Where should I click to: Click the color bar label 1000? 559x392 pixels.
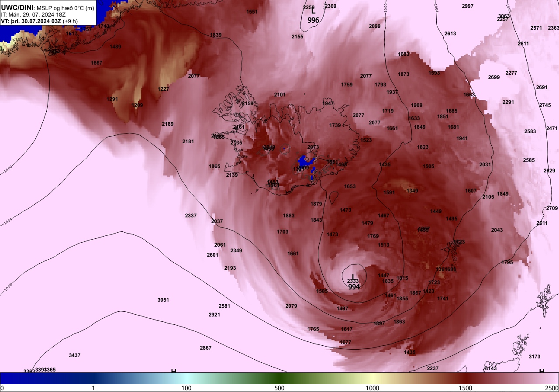(373, 388)
